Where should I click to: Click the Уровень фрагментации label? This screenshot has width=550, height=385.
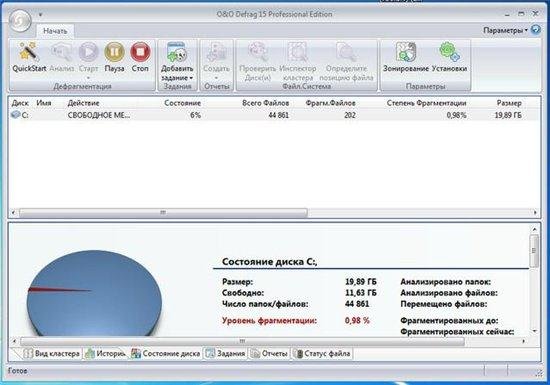pyautogui.click(x=269, y=320)
